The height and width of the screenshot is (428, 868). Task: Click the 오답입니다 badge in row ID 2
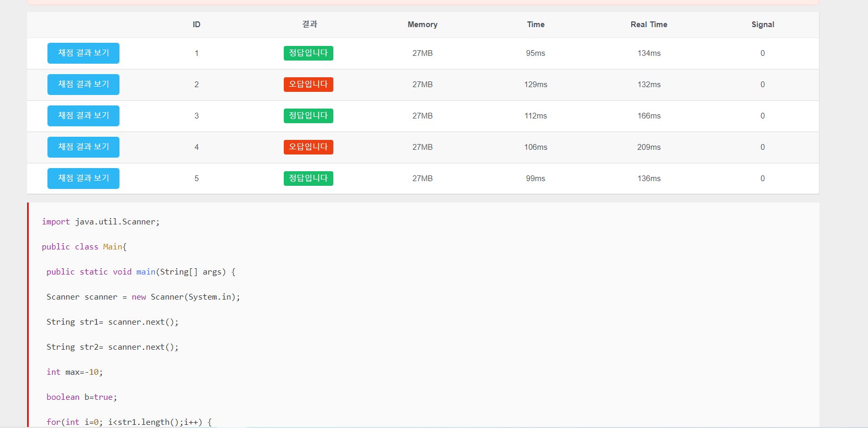click(308, 85)
